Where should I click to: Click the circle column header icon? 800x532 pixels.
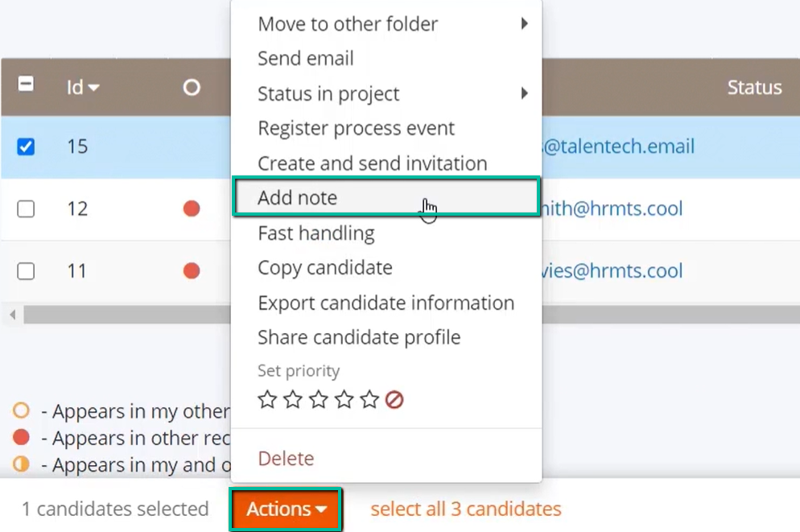pos(192,88)
